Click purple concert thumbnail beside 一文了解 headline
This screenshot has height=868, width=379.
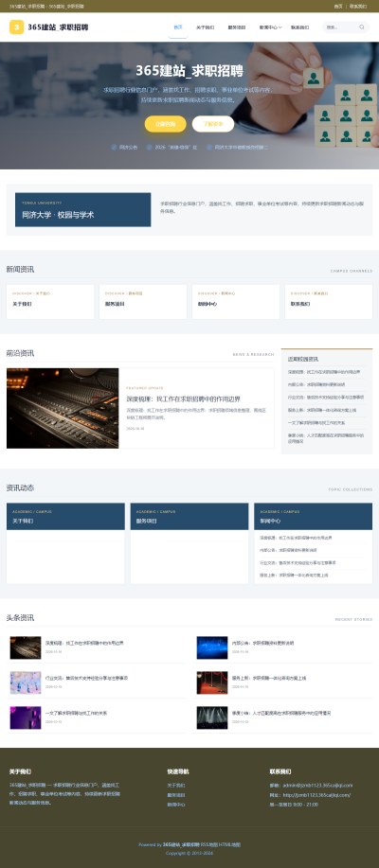pyautogui.click(x=26, y=717)
